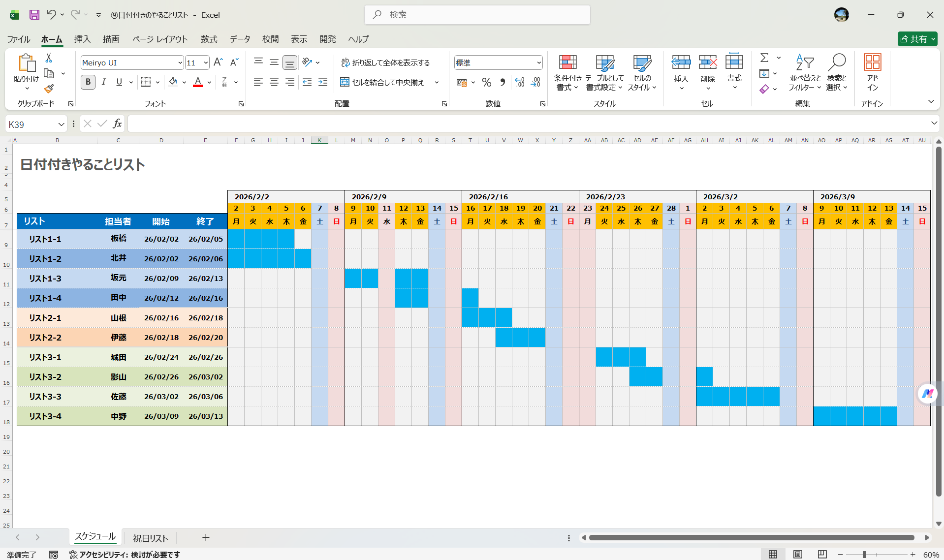Open the fill color dropdown arrow

(184, 82)
